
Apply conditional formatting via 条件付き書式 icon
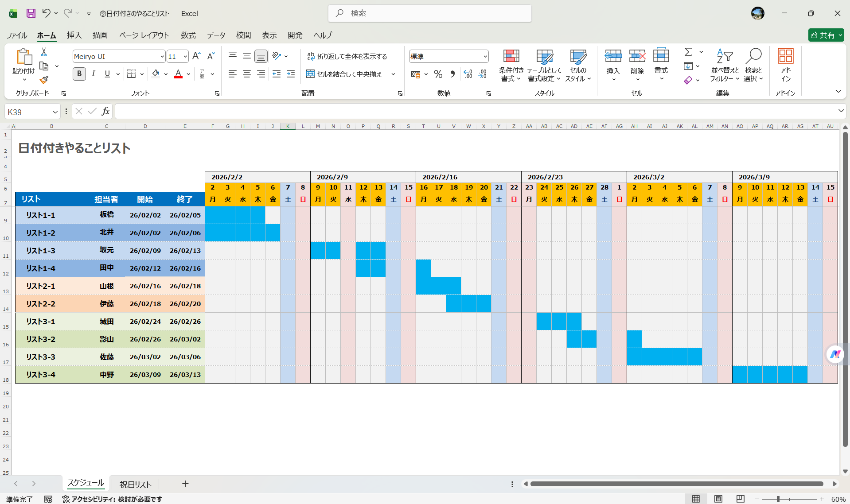pyautogui.click(x=511, y=65)
